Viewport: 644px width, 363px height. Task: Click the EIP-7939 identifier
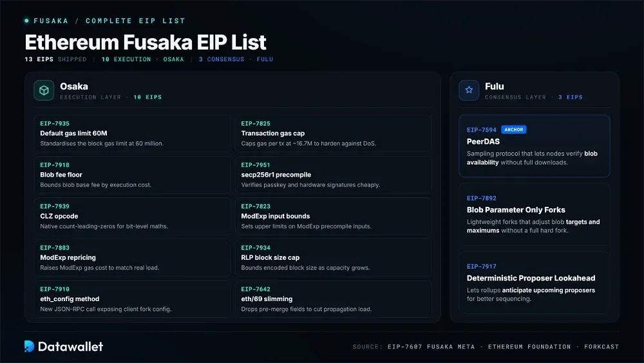tap(55, 206)
